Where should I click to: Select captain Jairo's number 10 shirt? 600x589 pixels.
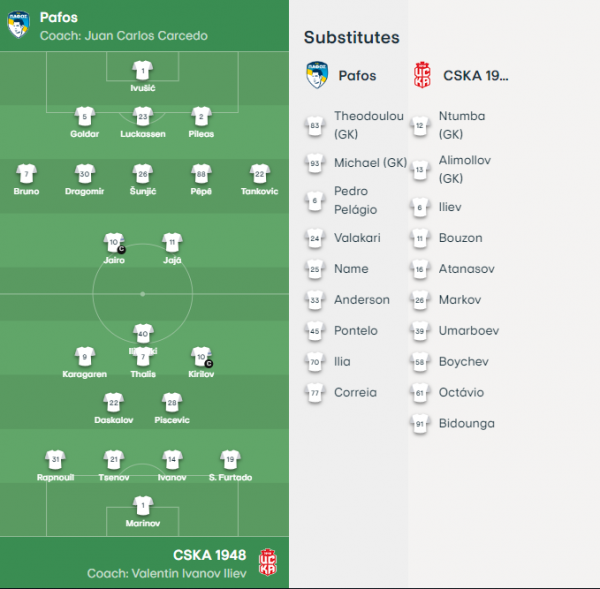coord(114,243)
